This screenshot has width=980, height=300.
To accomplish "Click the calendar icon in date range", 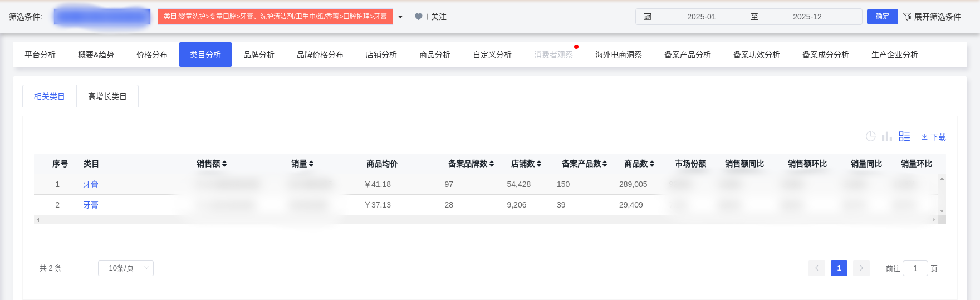I will pyautogui.click(x=647, y=17).
